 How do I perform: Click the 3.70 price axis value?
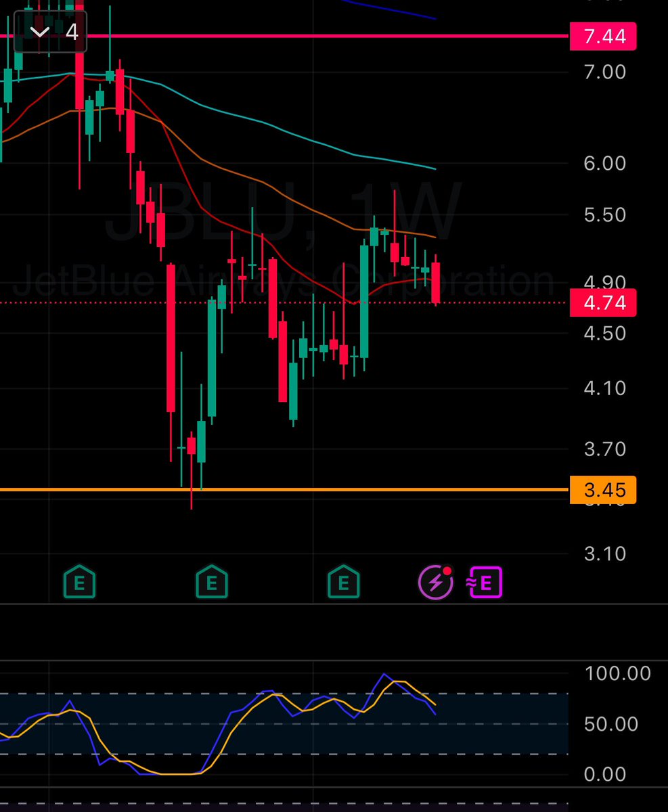pos(604,449)
